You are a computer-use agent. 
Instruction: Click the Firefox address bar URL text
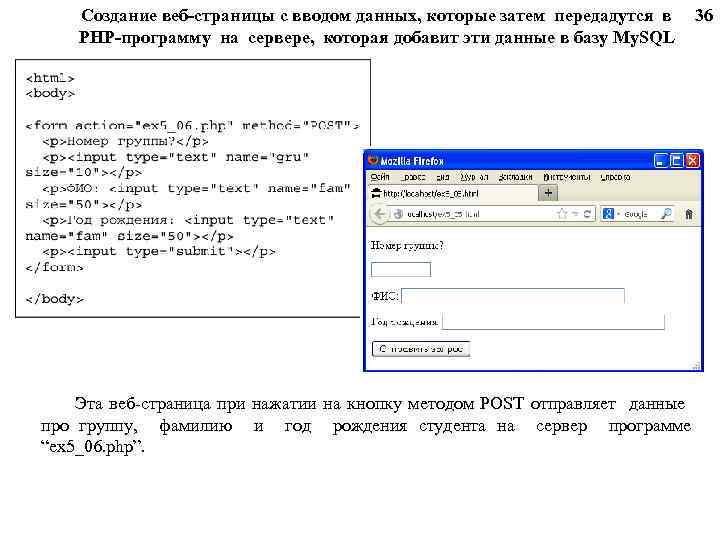point(443,214)
